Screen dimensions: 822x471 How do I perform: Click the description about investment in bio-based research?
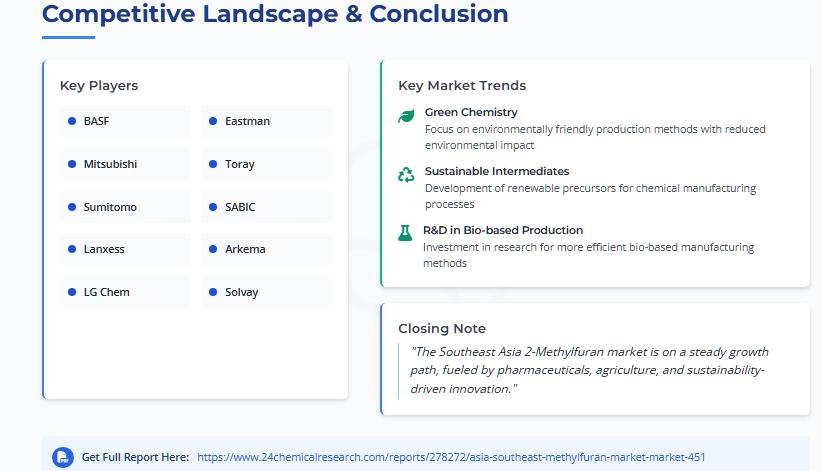click(x=588, y=255)
